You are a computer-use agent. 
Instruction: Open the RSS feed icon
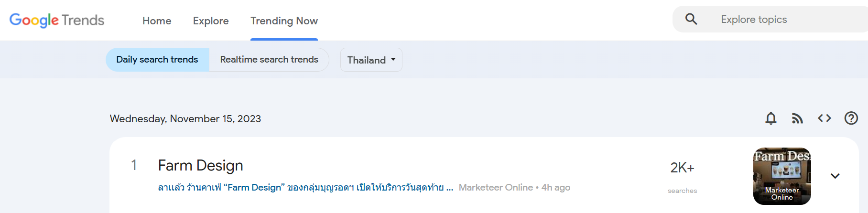click(797, 118)
